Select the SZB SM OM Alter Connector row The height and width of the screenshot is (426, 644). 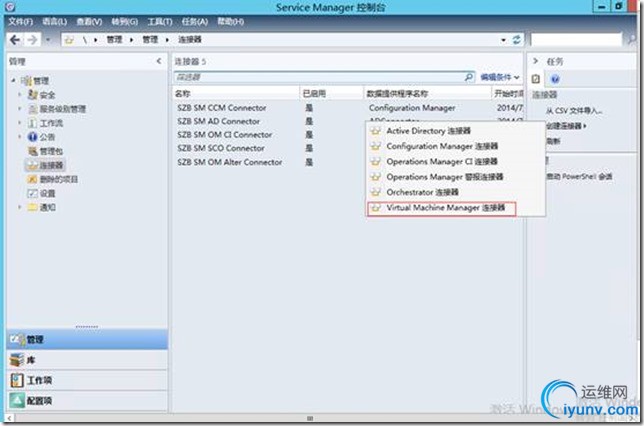coord(269,162)
